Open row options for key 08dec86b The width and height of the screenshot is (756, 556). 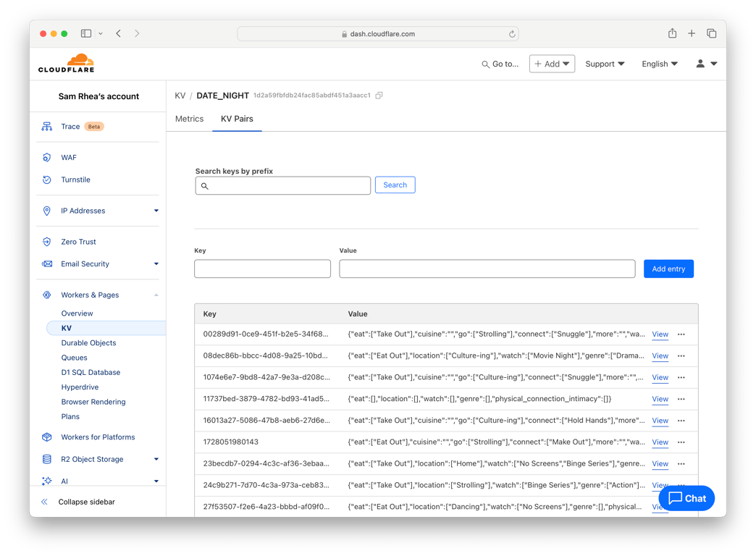(x=681, y=356)
